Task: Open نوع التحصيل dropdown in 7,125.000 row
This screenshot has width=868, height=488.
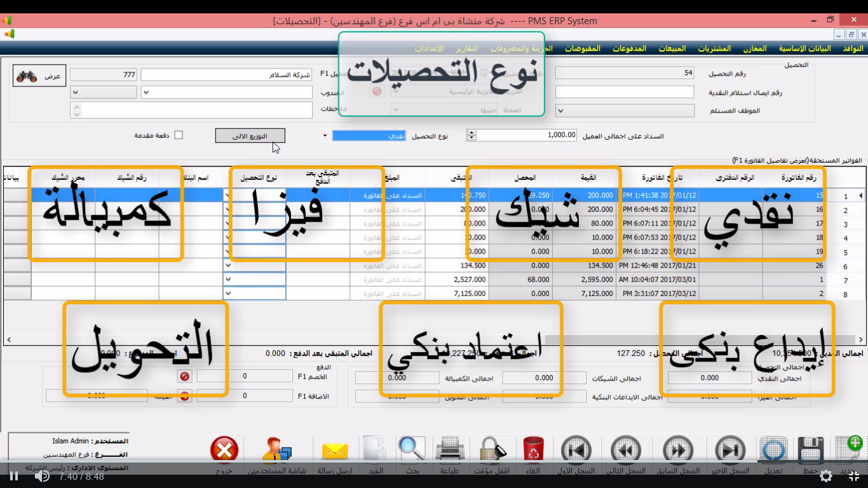Action: point(227,294)
